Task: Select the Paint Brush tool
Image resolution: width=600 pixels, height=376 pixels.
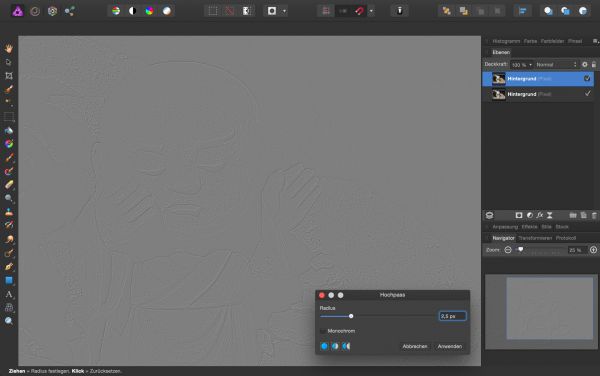Action: (x=9, y=158)
